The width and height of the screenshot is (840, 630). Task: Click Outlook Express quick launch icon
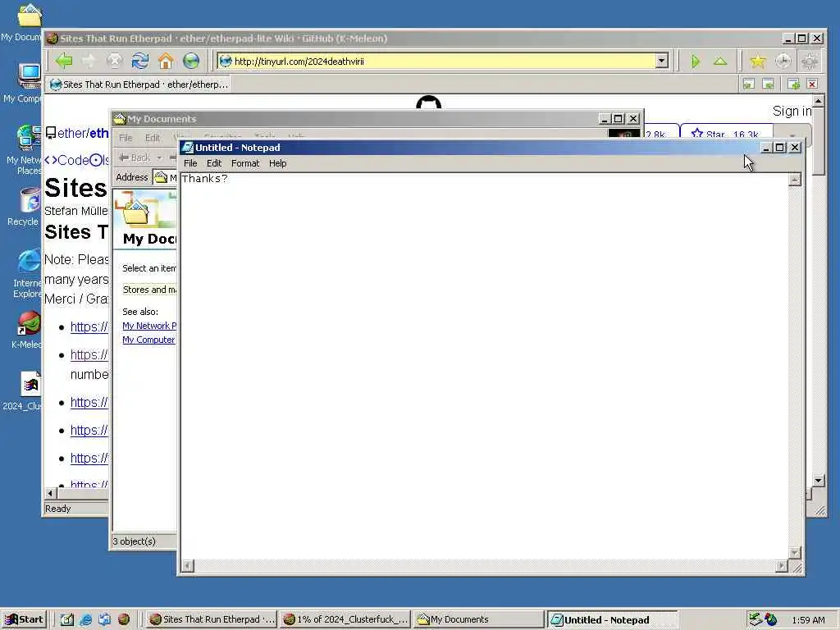click(x=104, y=619)
